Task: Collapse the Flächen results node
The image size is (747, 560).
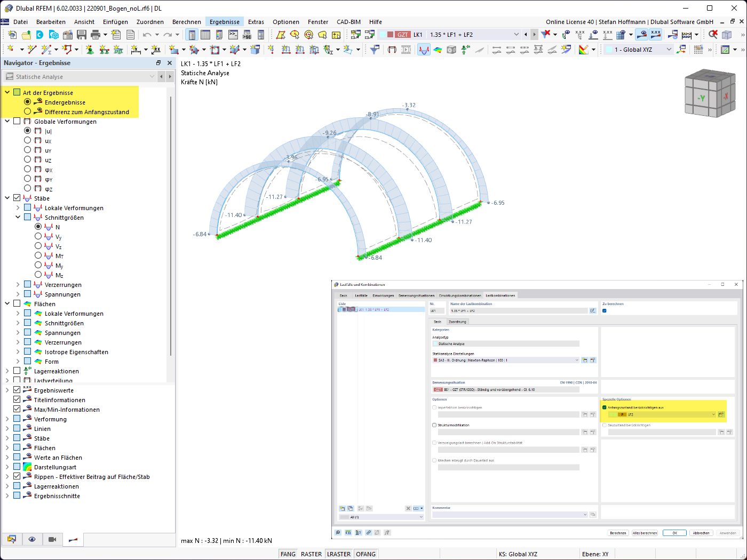Action: click(x=7, y=304)
